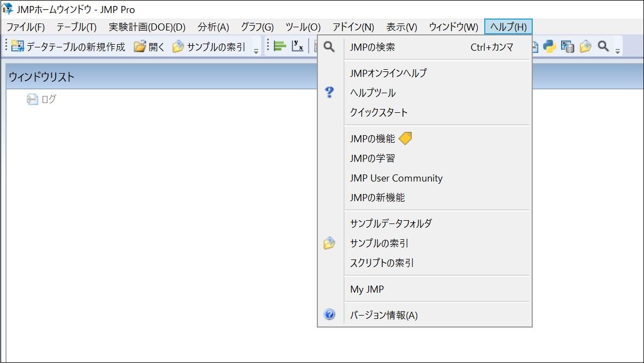Screen dimensions: 644x363
Task: Open サンプルの索引 from the toolbar icon
Action: (177, 46)
